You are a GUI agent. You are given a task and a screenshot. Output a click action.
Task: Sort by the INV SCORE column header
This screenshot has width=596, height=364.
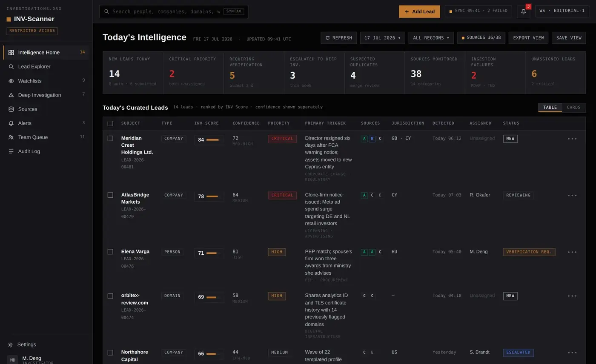coord(206,123)
